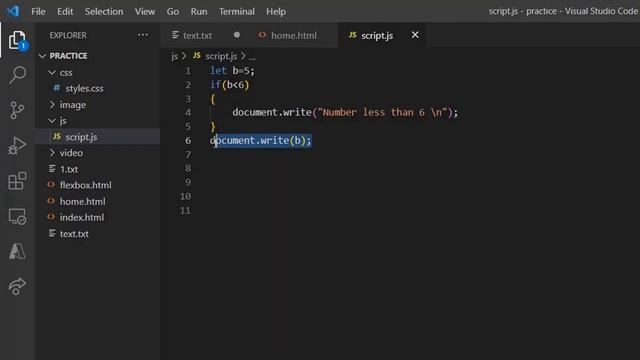Open the Run menu

(199, 11)
